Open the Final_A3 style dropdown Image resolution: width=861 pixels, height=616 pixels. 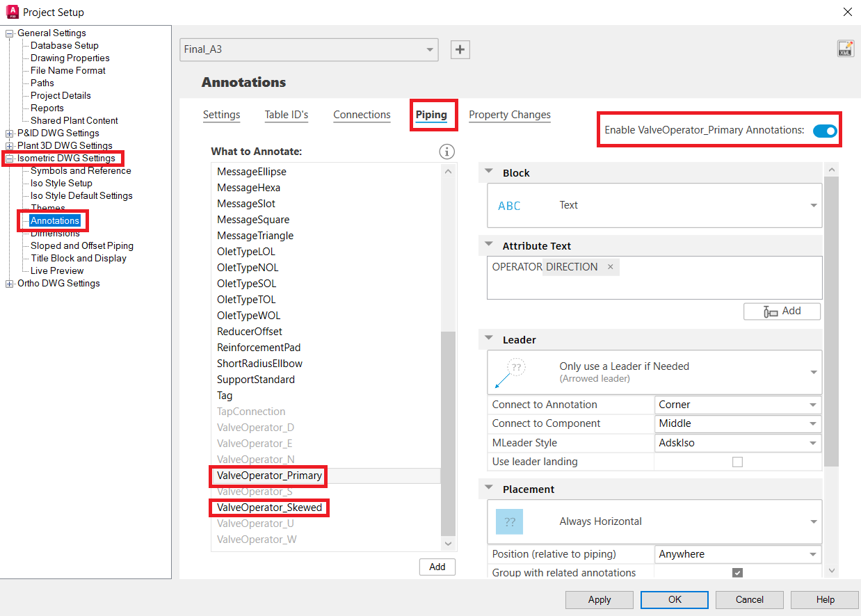click(309, 49)
